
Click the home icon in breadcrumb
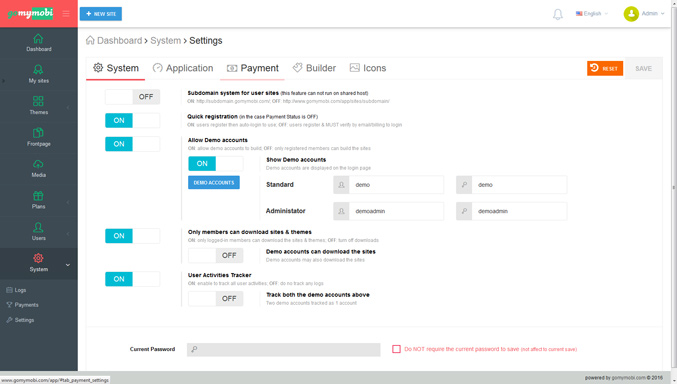tap(90, 40)
